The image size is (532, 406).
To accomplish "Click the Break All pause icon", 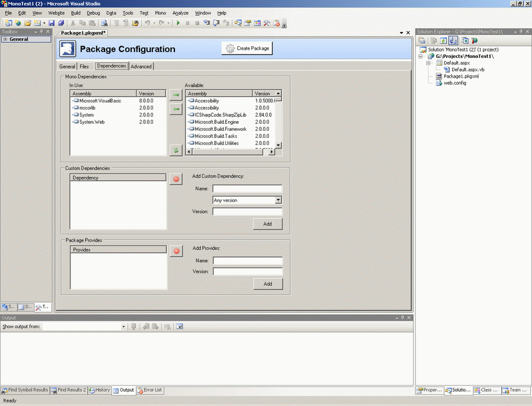I will (x=187, y=23).
